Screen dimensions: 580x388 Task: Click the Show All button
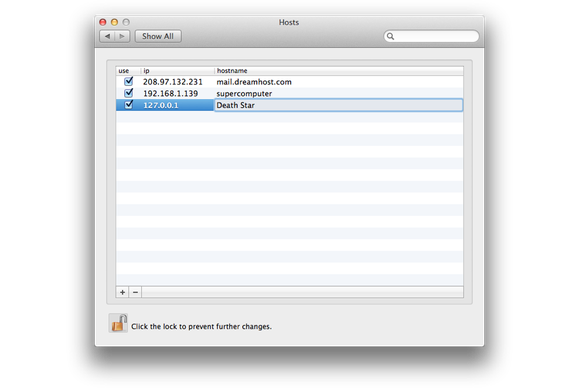tap(158, 36)
